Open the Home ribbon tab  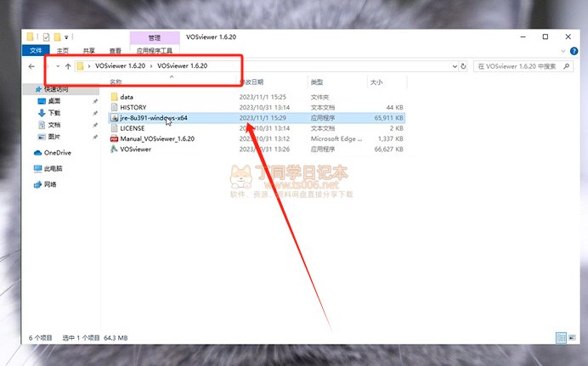click(63, 50)
